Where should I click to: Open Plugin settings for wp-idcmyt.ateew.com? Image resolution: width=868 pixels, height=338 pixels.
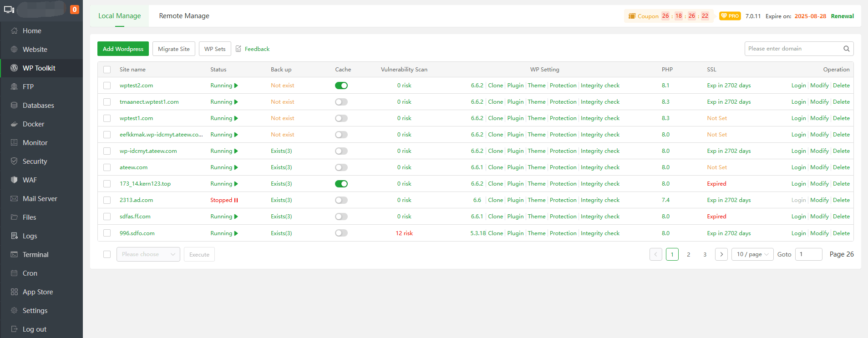(x=516, y=151)
